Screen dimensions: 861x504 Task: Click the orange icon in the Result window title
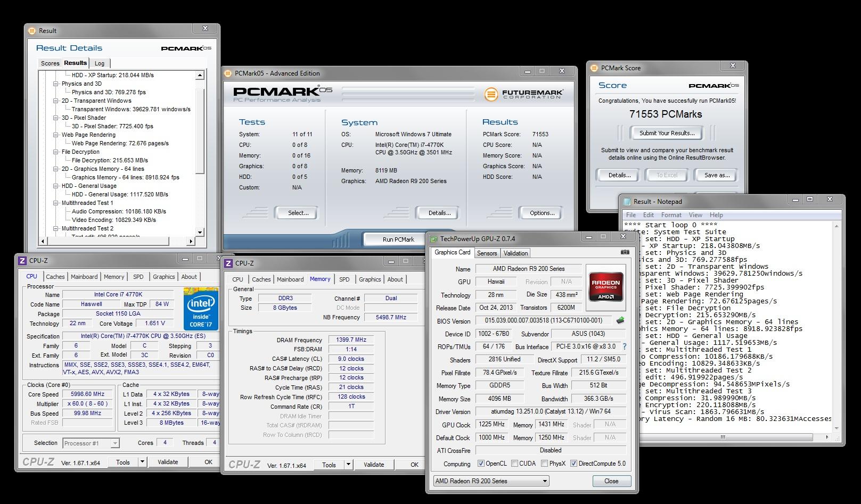tap(31, 31)
